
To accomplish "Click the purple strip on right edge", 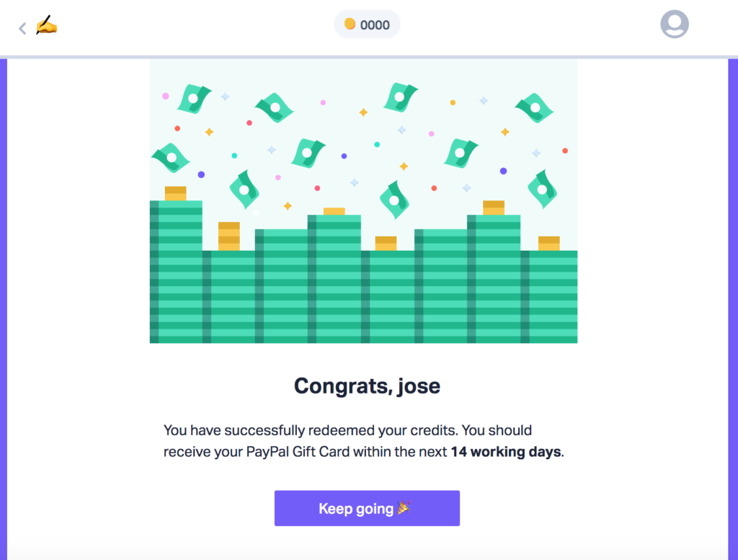I will 733,309.
